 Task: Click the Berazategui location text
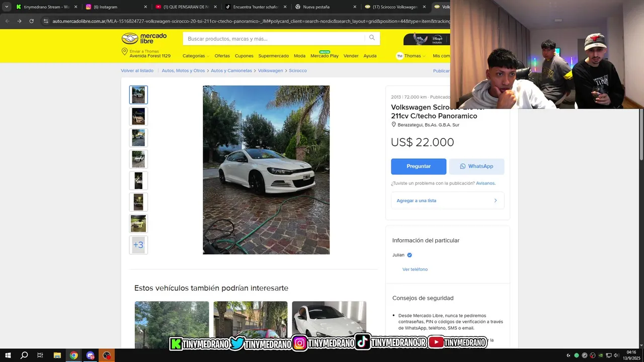tap(428, 125)
